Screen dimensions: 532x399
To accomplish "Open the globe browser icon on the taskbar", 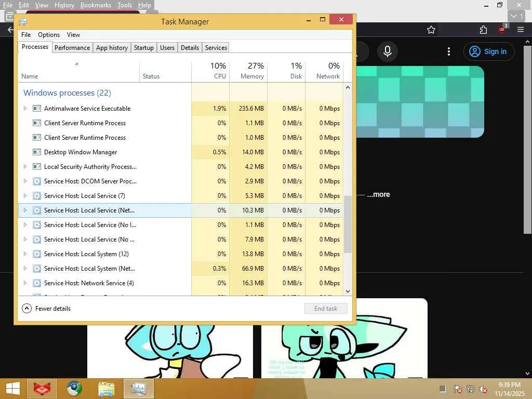I will click(x=74, y=389).
